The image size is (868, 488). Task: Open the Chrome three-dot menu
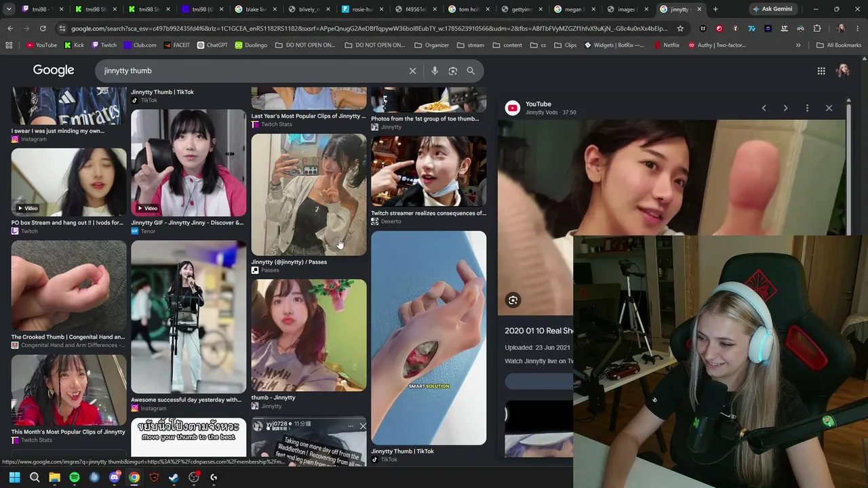[x=859, y=28]
